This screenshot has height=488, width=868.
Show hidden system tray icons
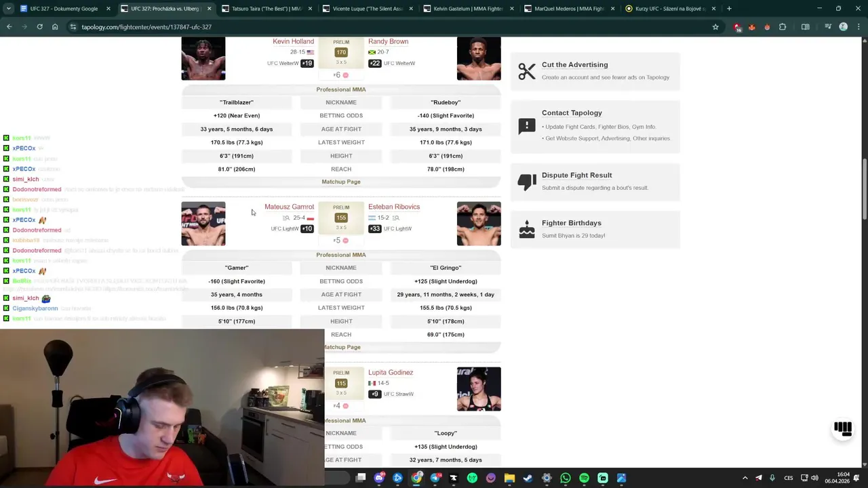[745, 478]
